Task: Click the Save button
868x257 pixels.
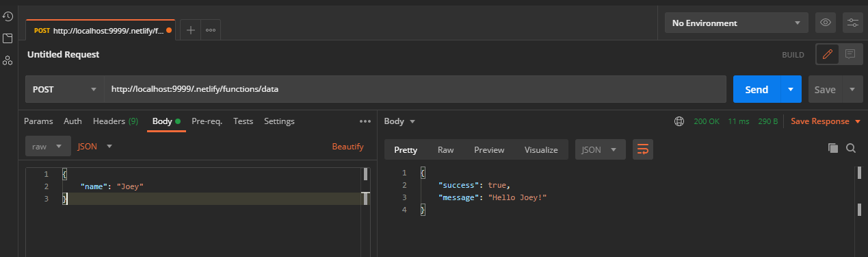Action: (x=825, y=89)
